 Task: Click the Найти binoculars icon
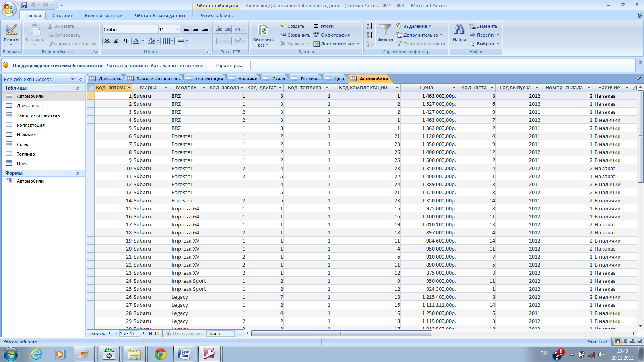[x=459, y=29]
